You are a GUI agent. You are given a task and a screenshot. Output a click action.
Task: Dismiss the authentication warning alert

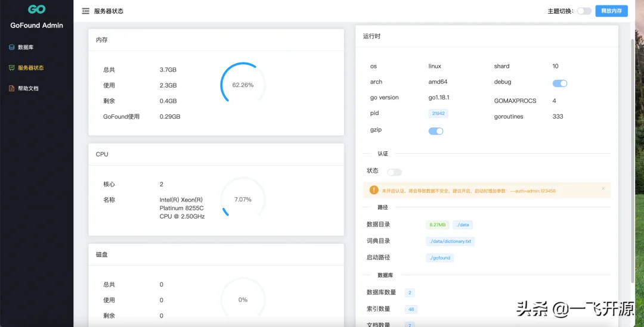coord(603,189)
